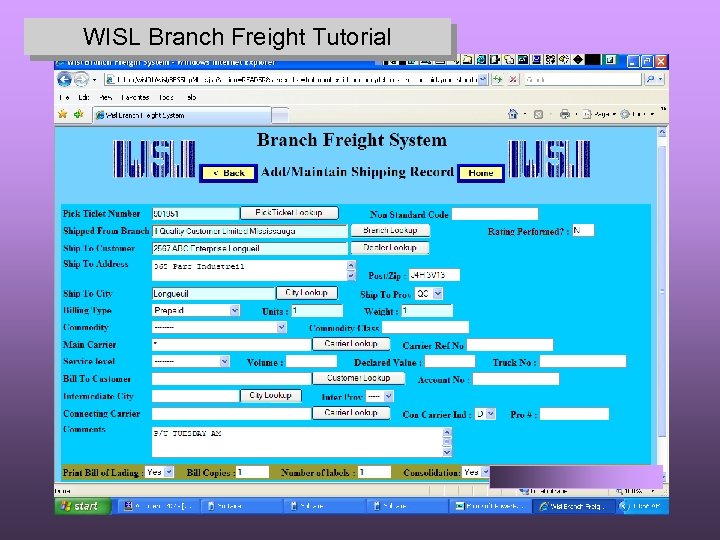Open the Edit menu
The image size is (720, 540).
coord(84,97)
